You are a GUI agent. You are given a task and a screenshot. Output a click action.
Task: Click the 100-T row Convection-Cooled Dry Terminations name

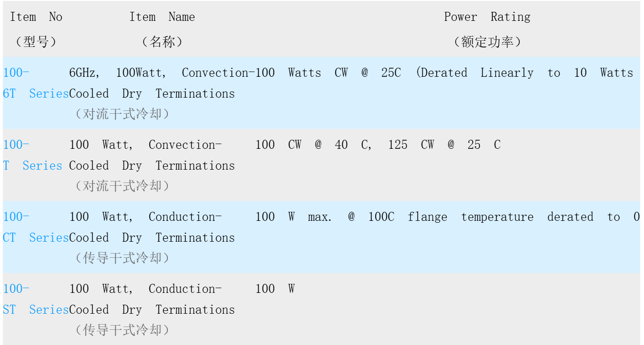(152, 155)
